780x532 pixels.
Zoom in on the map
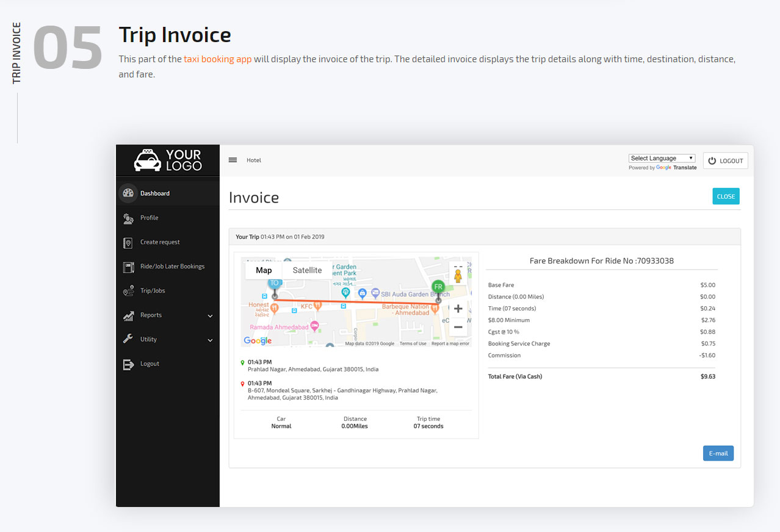click(x=458, y=309)
